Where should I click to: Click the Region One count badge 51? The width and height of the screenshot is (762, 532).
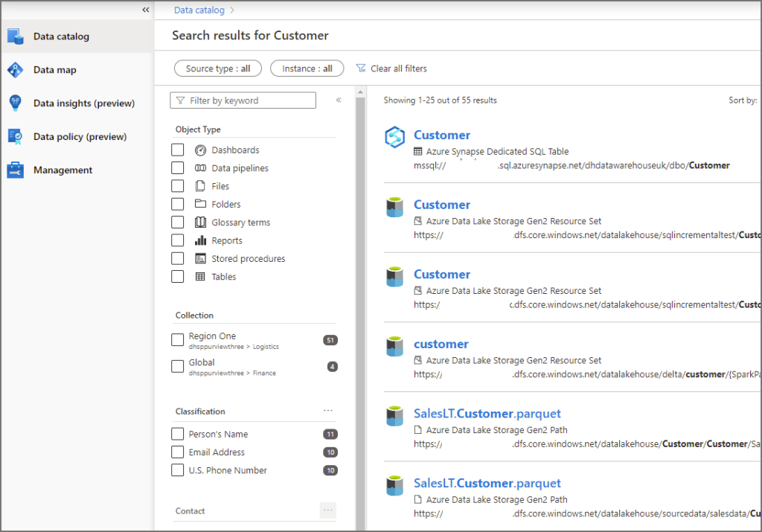click(330, 340)
